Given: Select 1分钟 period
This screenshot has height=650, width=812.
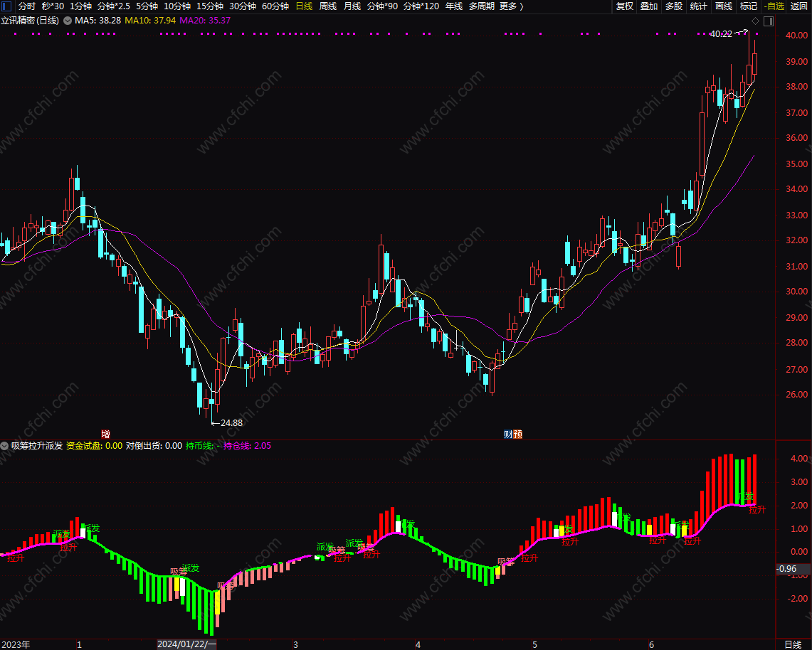Looking at the screenshot, I should point(81,6).
